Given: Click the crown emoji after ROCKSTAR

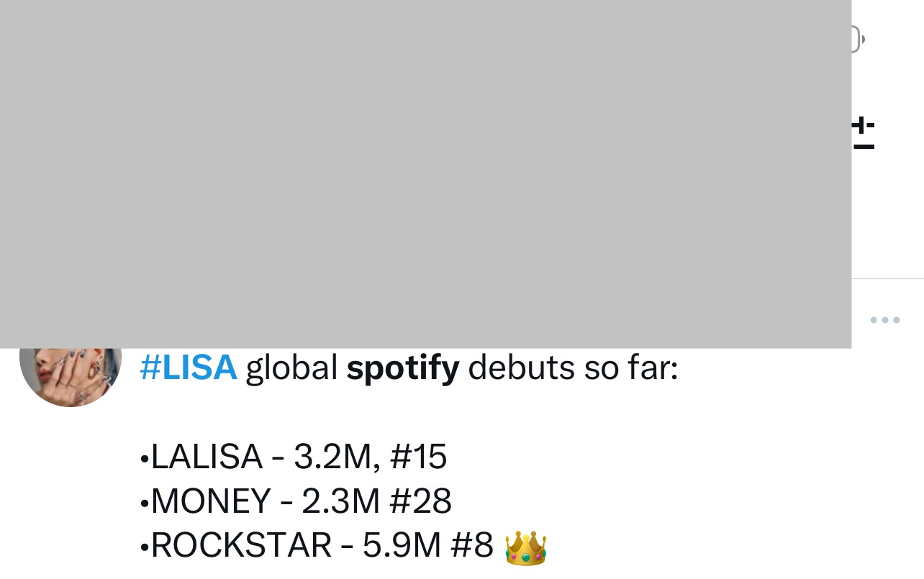Looking at the screenshot, I should tap(525, 547).
